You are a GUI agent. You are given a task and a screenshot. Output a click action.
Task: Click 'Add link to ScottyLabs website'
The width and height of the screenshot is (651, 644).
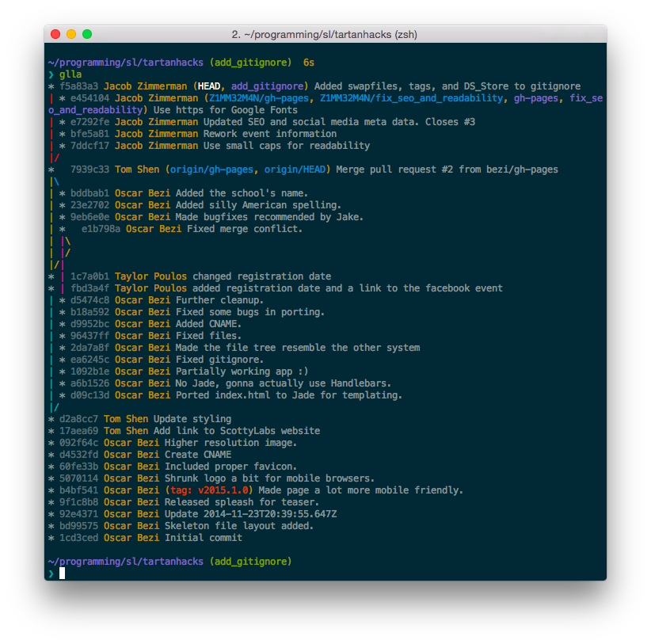click(x=237, y=431)
